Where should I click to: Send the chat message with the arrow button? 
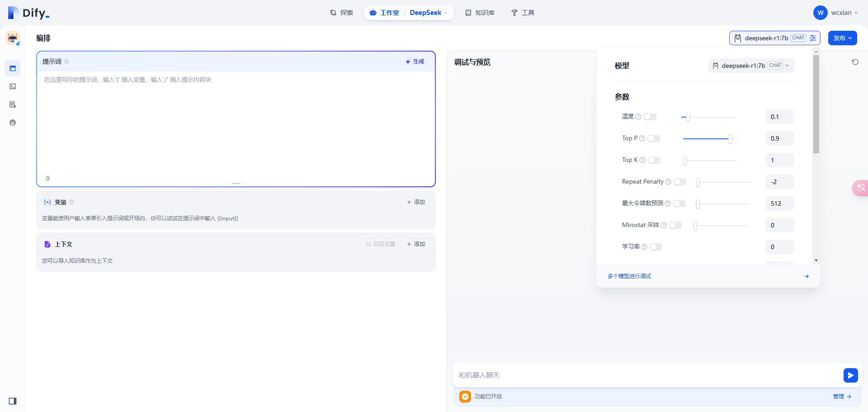coord(850,375)
